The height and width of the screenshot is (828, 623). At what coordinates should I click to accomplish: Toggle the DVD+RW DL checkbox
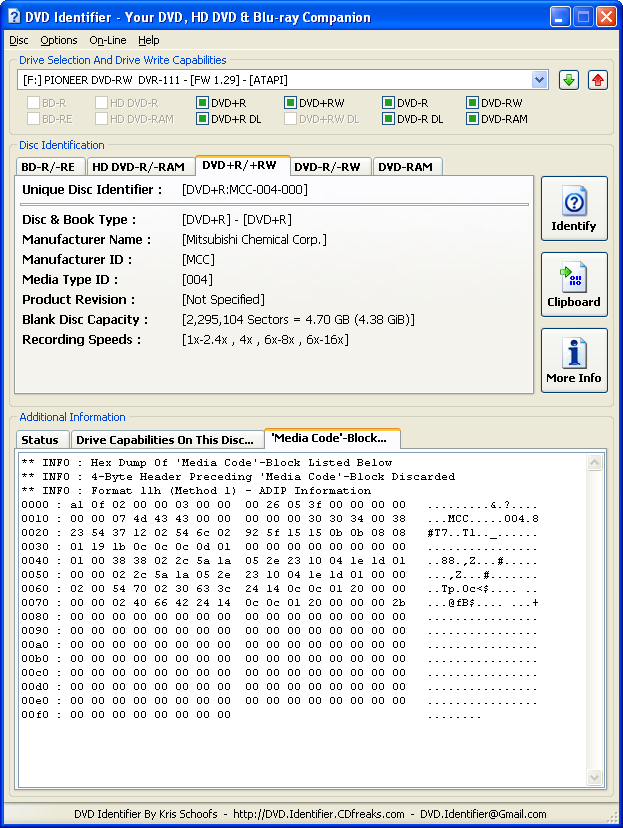click(290, 119)
